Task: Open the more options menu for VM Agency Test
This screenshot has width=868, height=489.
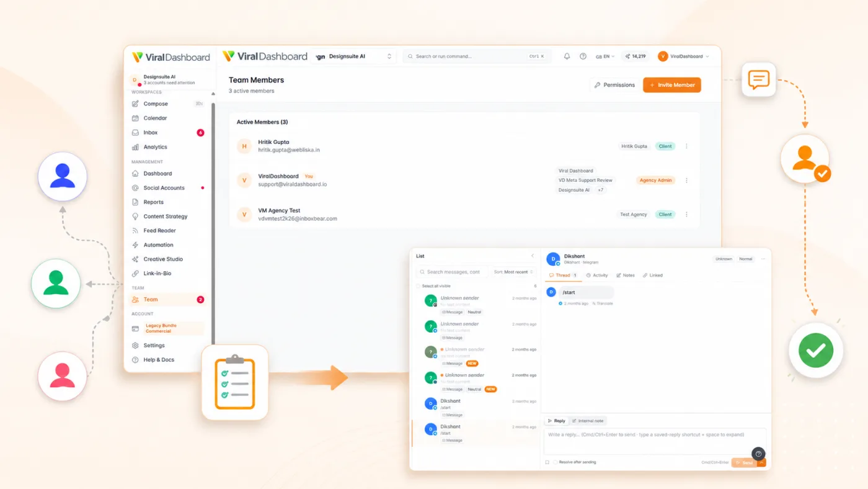Action: click(686, 215)
